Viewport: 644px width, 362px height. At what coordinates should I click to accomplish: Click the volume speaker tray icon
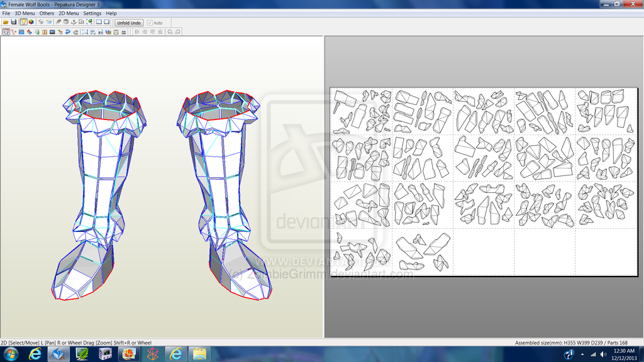tap(603, 354)
